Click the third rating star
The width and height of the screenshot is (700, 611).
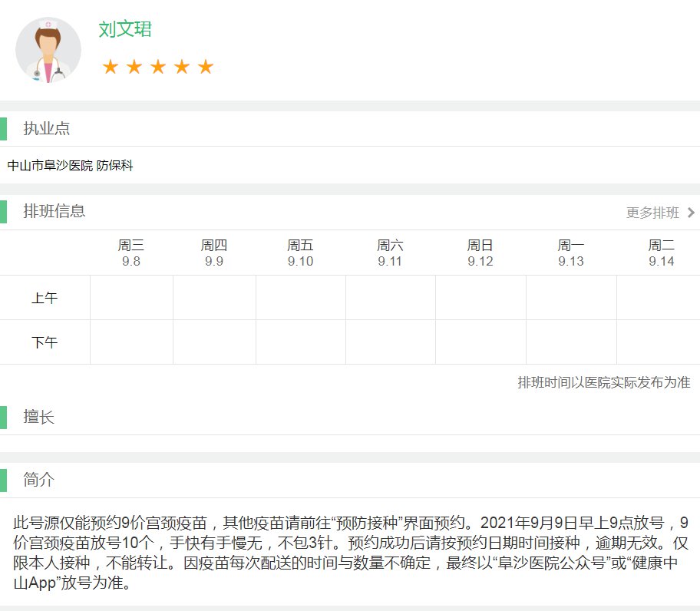tap(158, 68)
